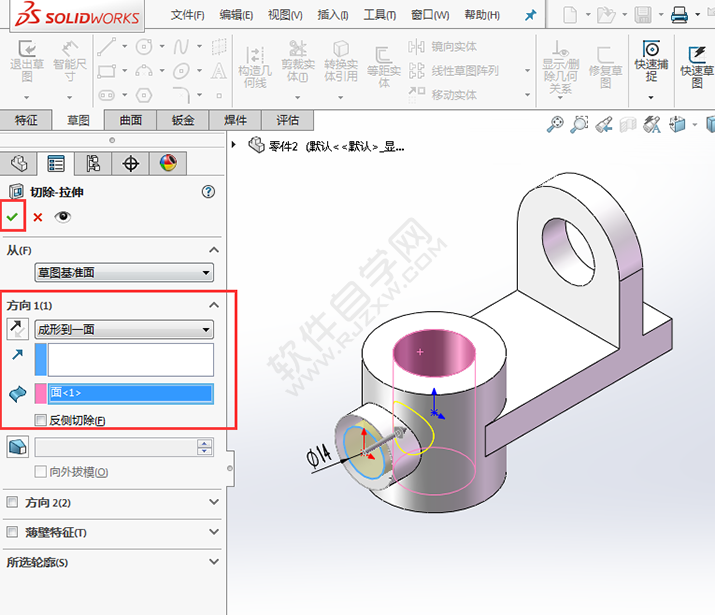Open the 文件(F) menu
This screenshot has height=615, width=715.
coord(187,15)
